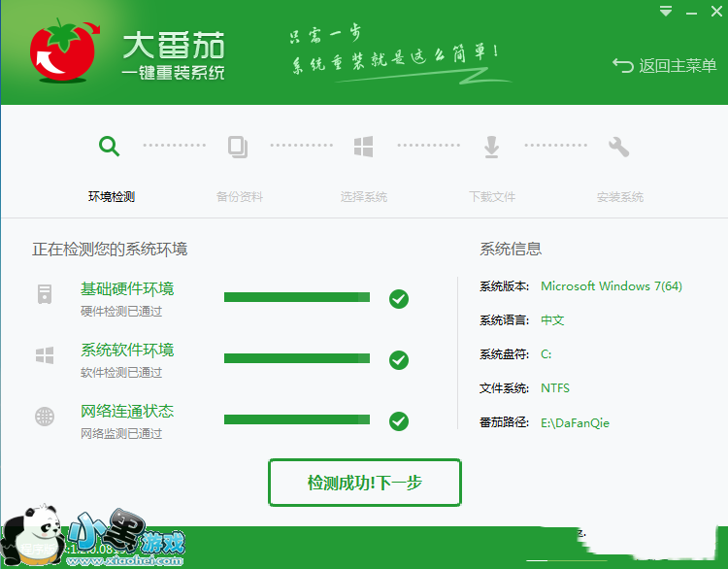The height and width of the screenshot is (569, 728).
Task: Click the 硬件检测已通过 status text
Action: (121, 312)
